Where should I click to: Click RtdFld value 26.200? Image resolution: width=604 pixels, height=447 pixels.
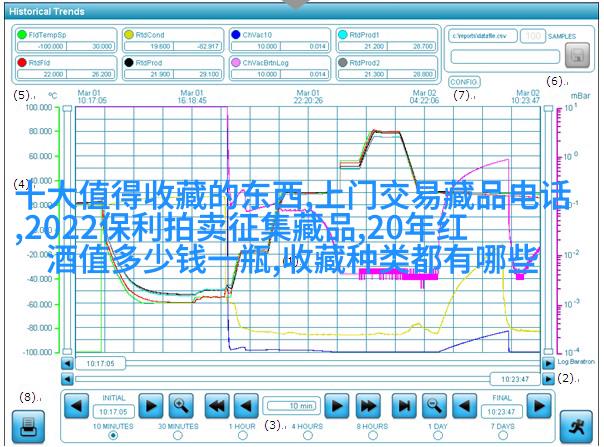[91, 74]
